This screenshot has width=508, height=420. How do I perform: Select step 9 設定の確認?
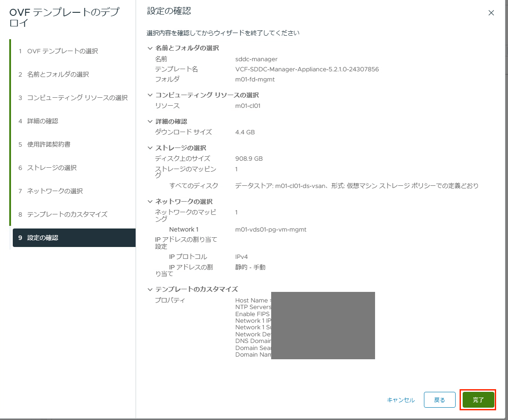click(74, 238)
